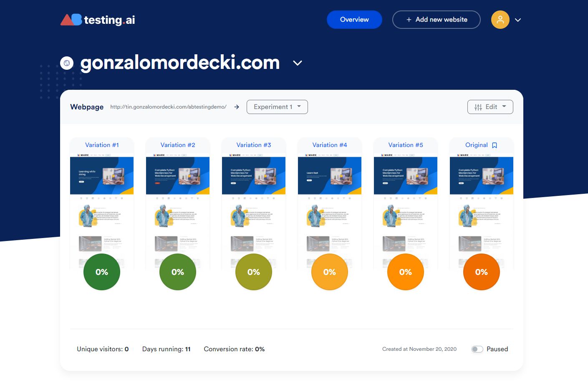
Task: Click the bookmark icon next to Original
Action: tap(494, 145)
